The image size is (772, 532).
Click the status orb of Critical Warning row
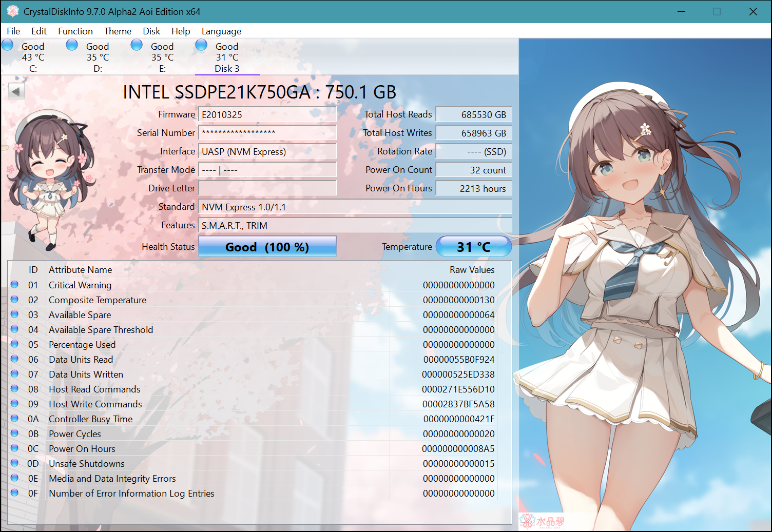pyautogui.click(x=14, y=284)
